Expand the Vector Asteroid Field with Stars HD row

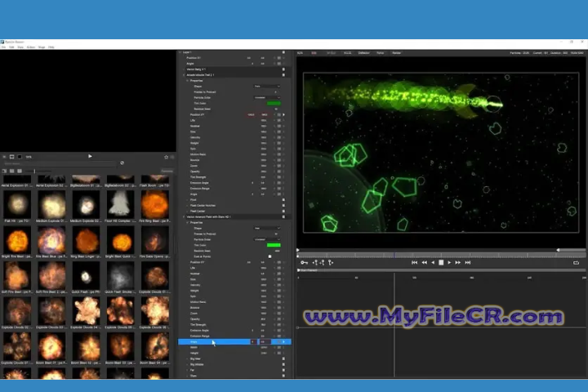pos(184,216)
